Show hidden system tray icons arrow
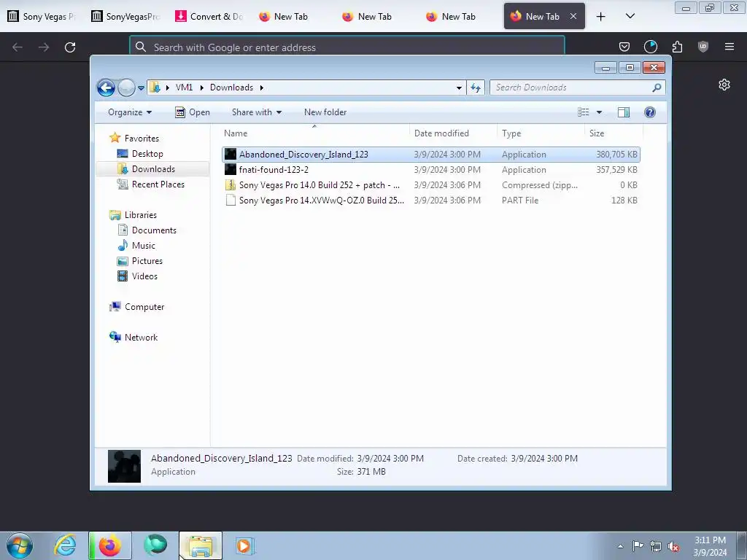The image size is (747, 560). pyautogui.click(x=620, y=546)
